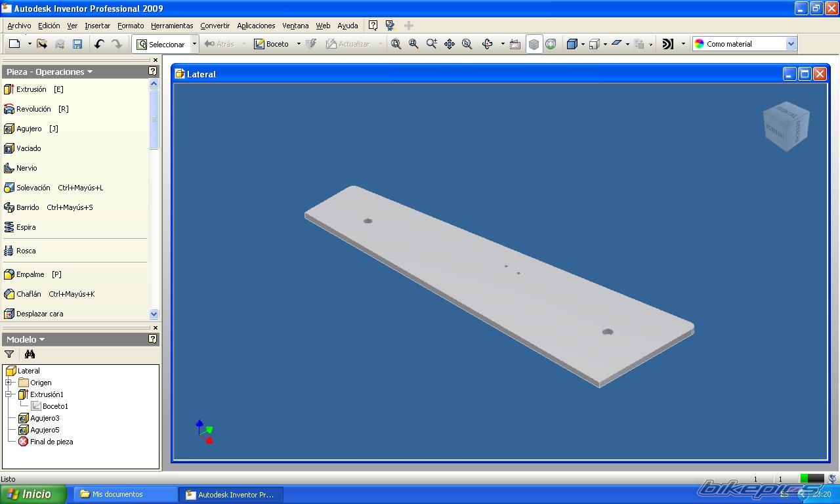Select the Rosca thread tool
The width and height of the screenshot is (840, 504).
tap(20, 251)
